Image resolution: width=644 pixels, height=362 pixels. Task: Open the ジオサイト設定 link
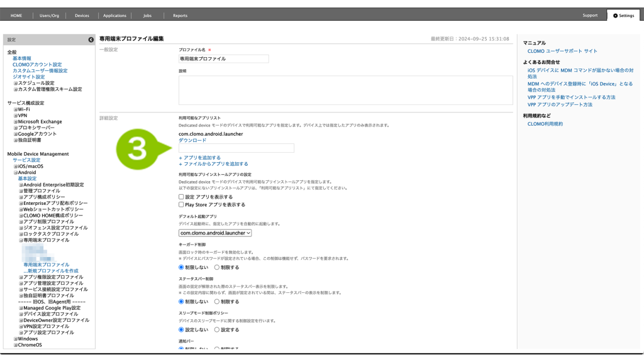29,77
